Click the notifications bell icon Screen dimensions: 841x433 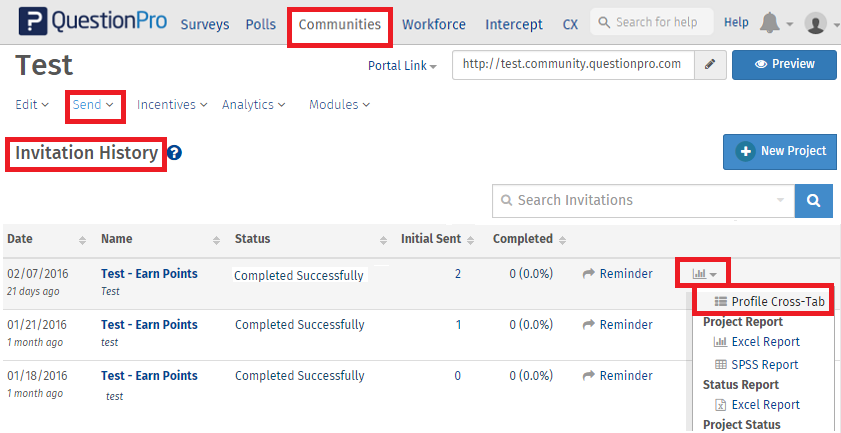coord(770,23)
